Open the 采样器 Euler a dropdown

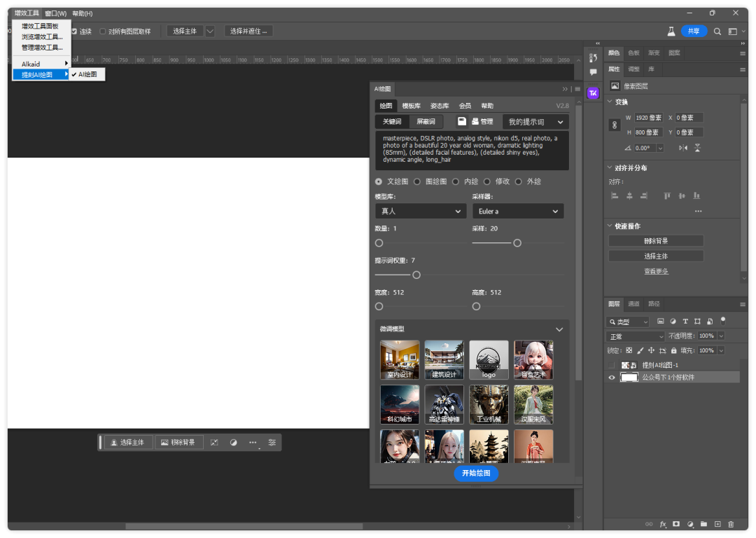tap(517, 211)
